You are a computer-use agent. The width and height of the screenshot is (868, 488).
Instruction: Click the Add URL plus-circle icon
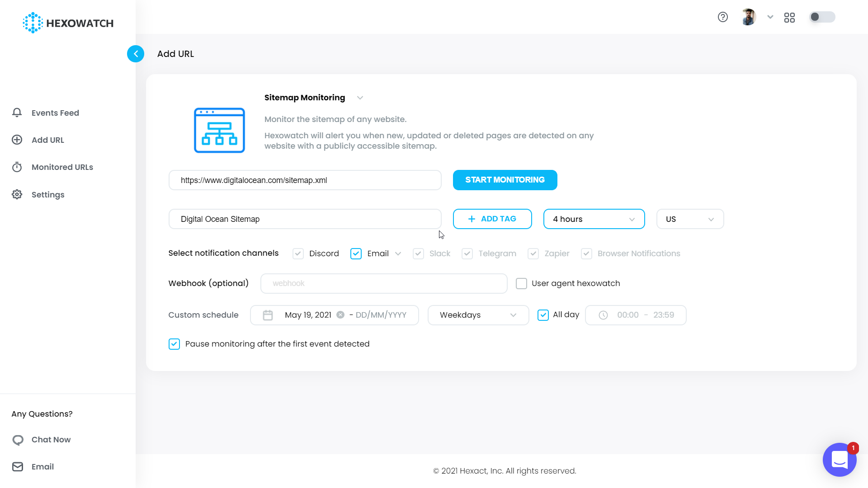[x=17, y=140]
